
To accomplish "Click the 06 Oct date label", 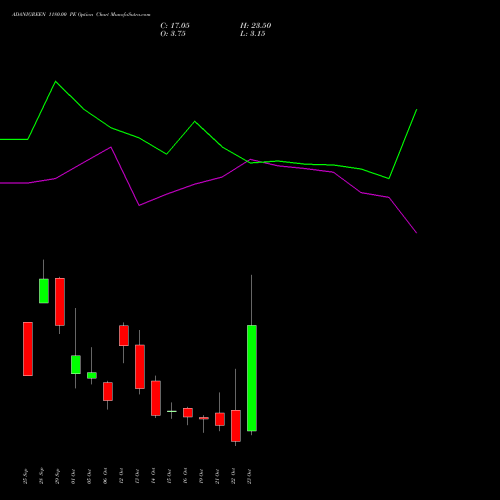I will click(105, 476).
